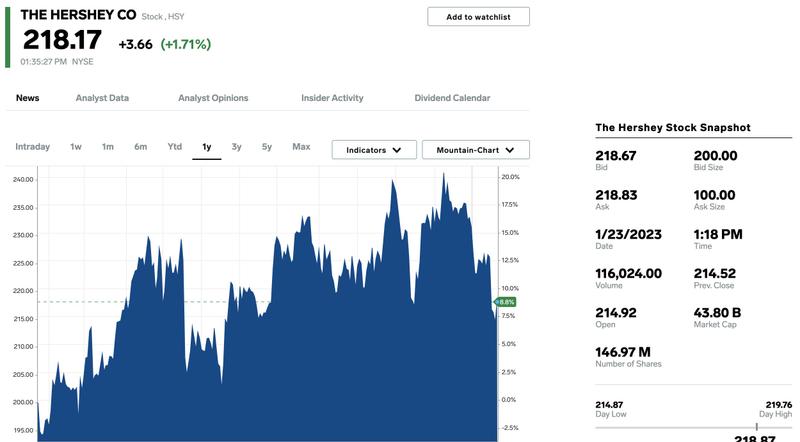Switch chart to 6m range

point(140,147)
